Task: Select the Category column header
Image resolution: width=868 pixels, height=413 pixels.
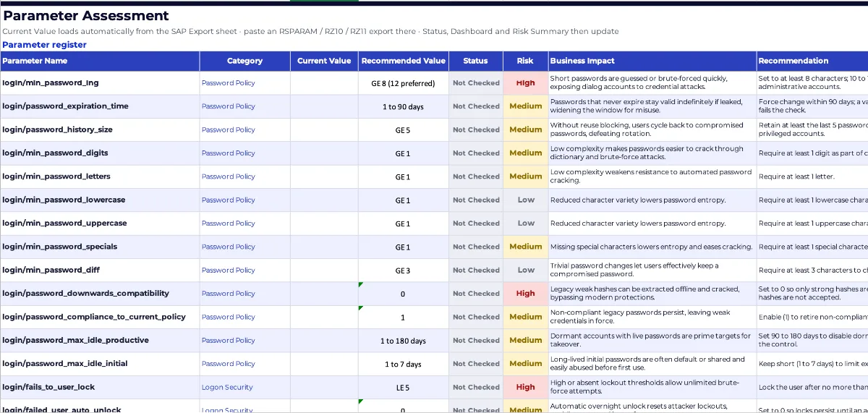Action: 245,61
